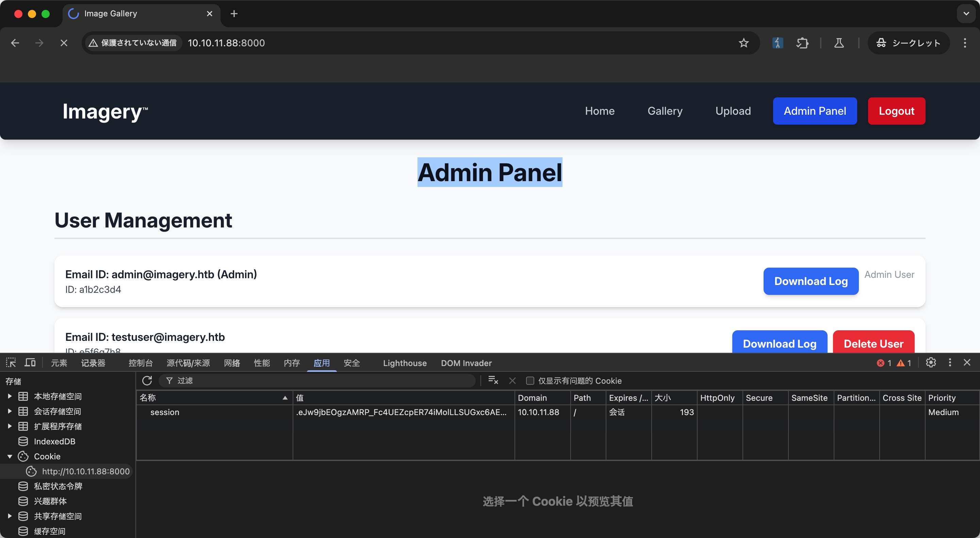Toggle device toolbar icon in DevTools

(30, 363)
